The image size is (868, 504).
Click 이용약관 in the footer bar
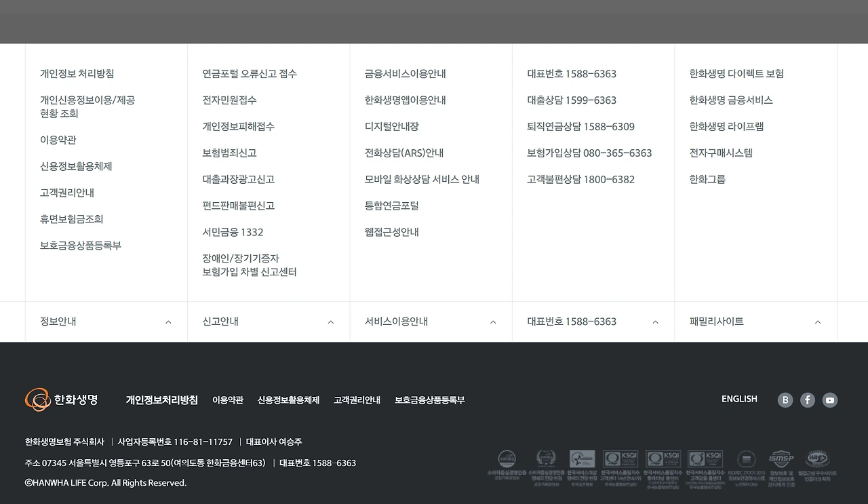229,400
